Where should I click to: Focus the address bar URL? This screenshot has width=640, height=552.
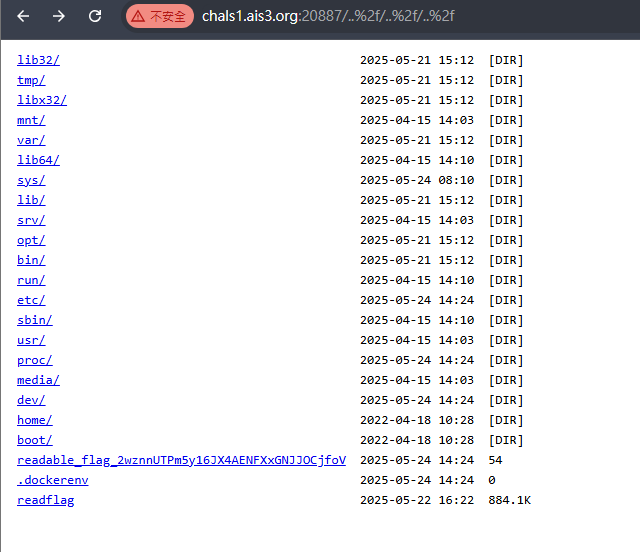tap(328, 16)
